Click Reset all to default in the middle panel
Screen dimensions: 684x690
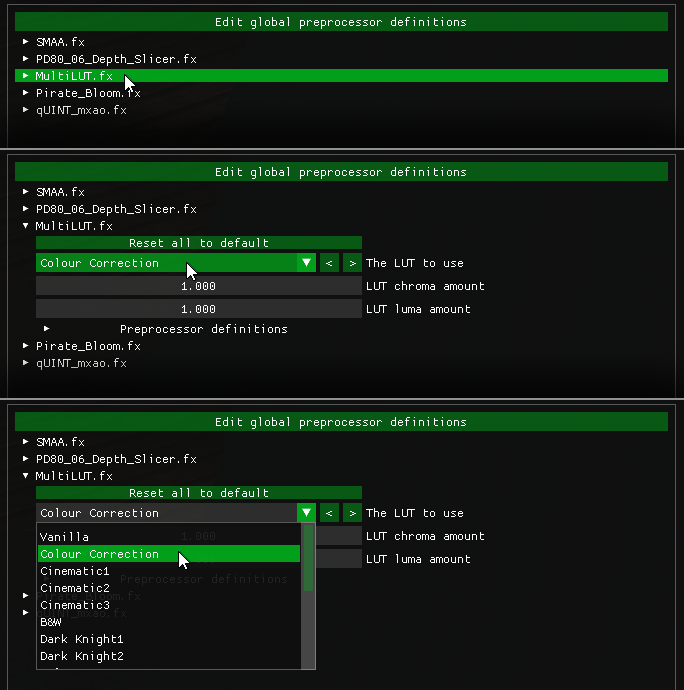point(198,243)
